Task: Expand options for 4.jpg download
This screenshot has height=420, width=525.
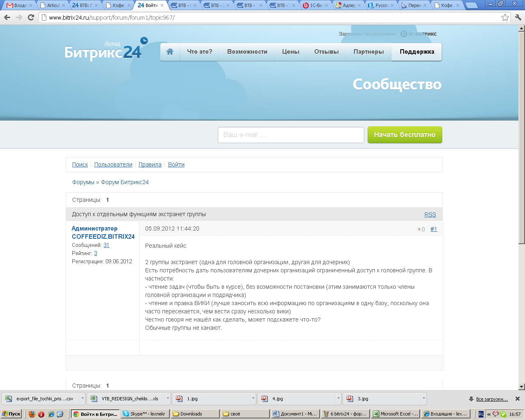Action: [x=338, y=399]
